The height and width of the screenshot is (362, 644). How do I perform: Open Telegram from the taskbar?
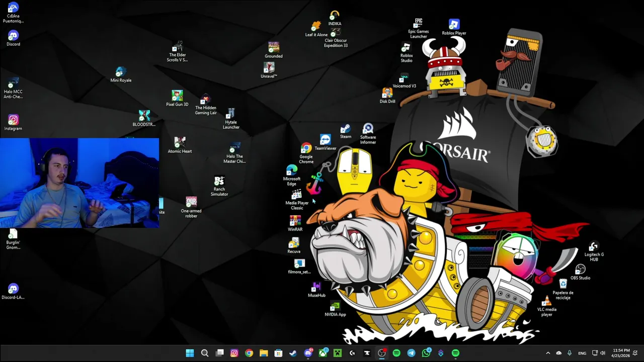pos(411,353)
